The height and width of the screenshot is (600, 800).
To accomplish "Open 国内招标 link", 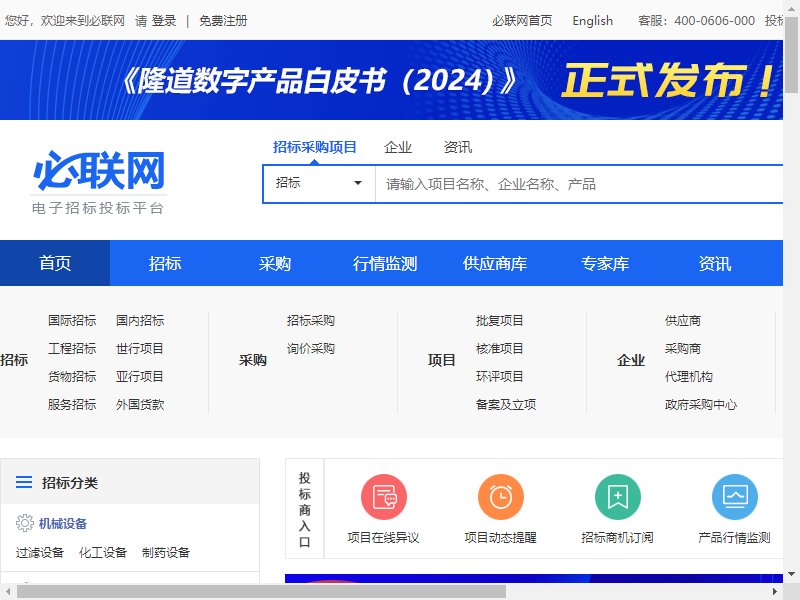I will [140, 320].
